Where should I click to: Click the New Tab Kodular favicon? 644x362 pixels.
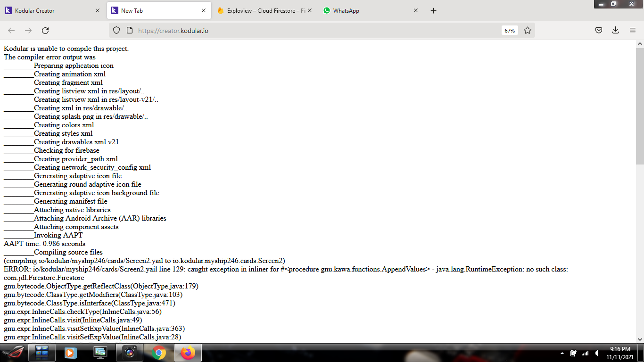tap(115, 10)
